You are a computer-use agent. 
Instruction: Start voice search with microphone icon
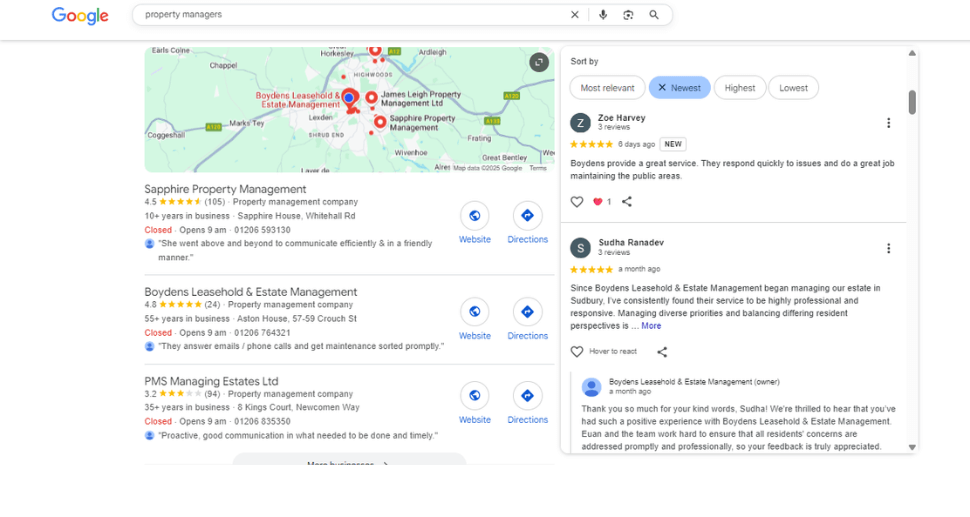pos(603,15)
